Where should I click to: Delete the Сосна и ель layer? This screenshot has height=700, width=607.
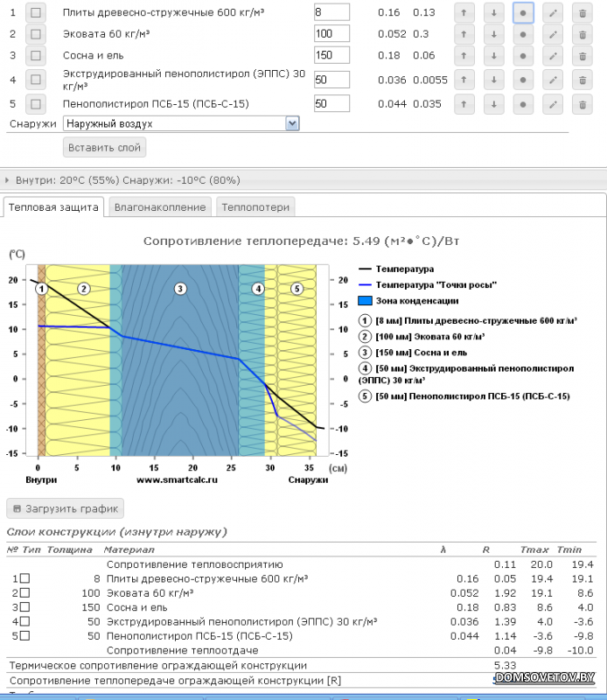[x=583, y=56]
